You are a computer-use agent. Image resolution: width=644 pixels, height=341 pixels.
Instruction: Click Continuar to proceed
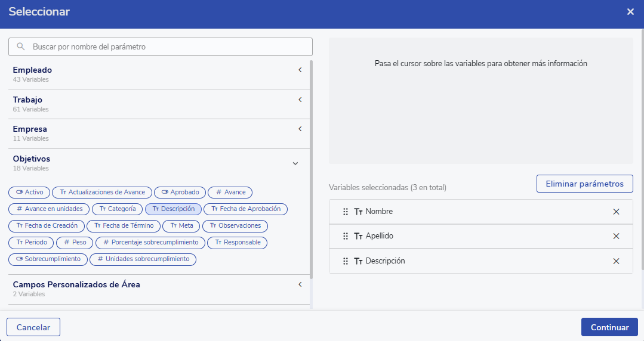(609, 327)
